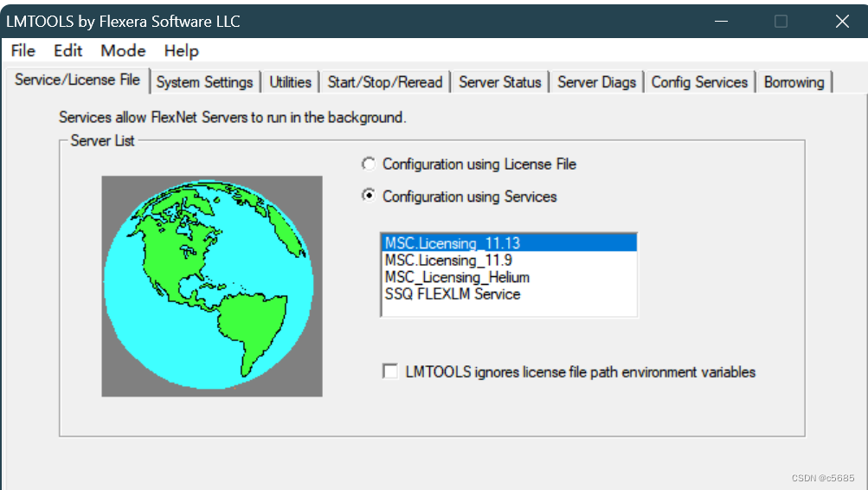Select MSC_Licensing_Helium service
The width and height of the screenshot is (868, 490).
509,277
